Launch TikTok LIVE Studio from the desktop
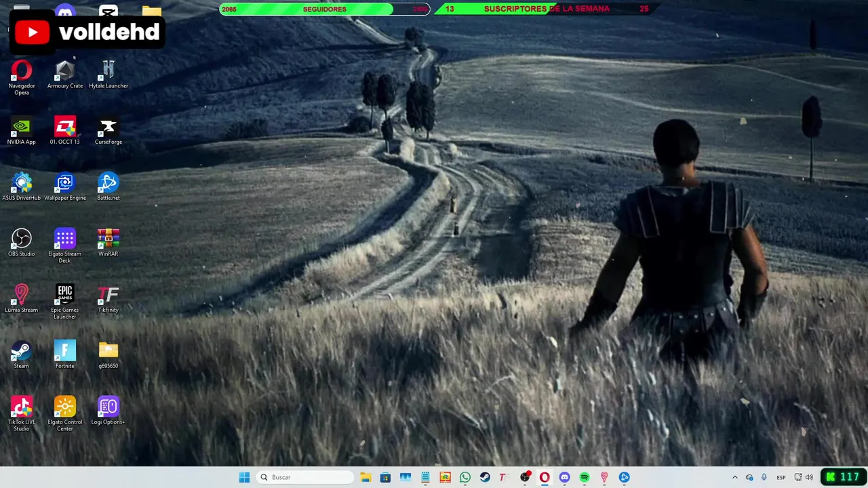Viewport: 868px width, 488px height. (x=22, y=414)
